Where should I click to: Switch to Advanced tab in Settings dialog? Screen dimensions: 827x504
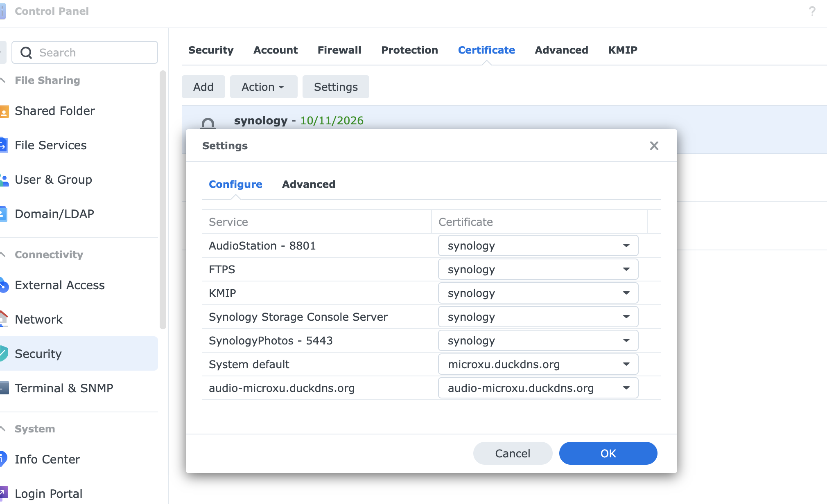tap(308, 184)
